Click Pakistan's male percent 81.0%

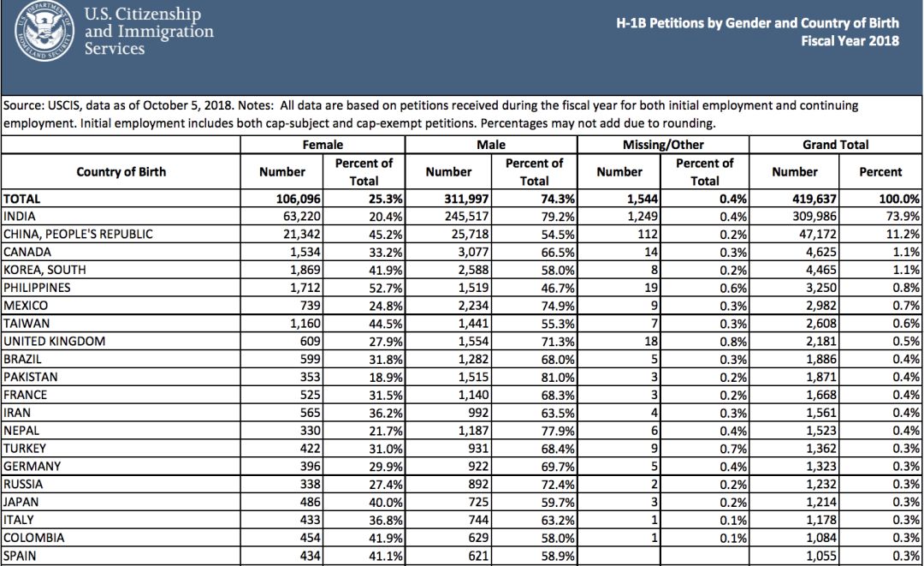[x=558, y=378]
